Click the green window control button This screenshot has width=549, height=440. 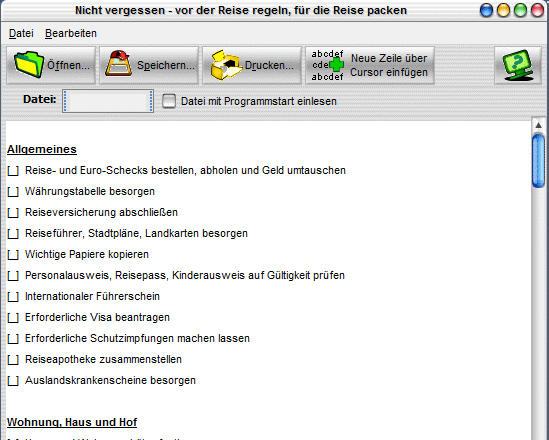(x=520, y=10)
